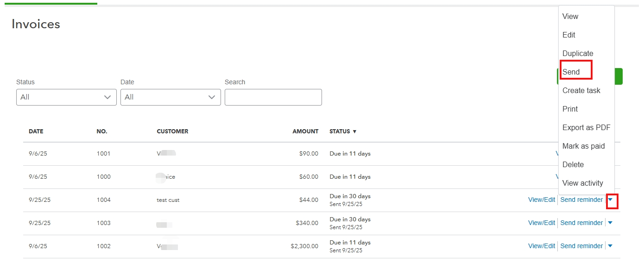The width and height of the screenshot is (644, 269).
Task: Select Edit in the actions menu
Action: coord(569,35)
